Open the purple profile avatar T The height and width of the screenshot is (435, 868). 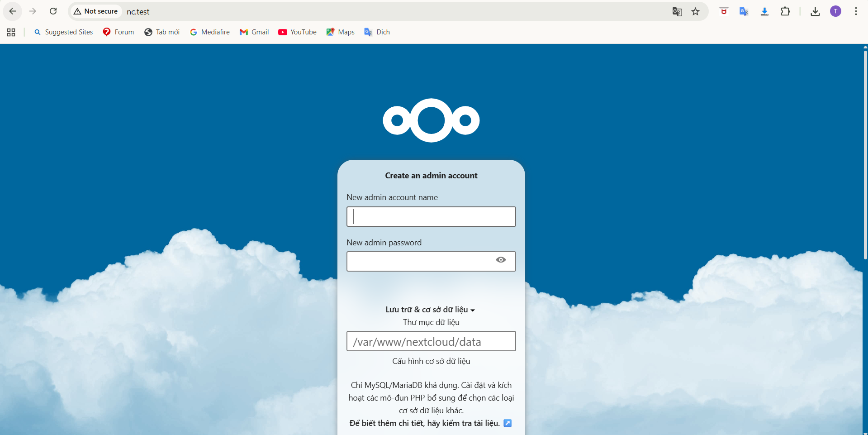pos(836,11)
